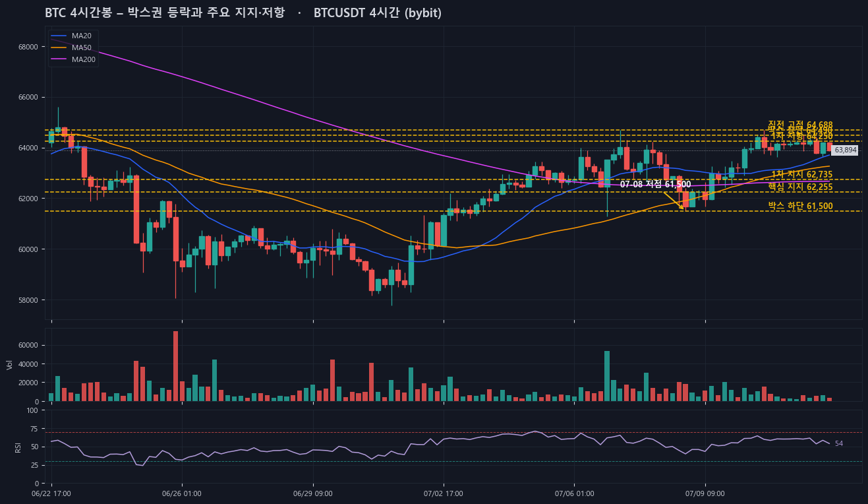Click the 68000 price axis label
This screenshot has width=868, height=504.
[28, 47]
